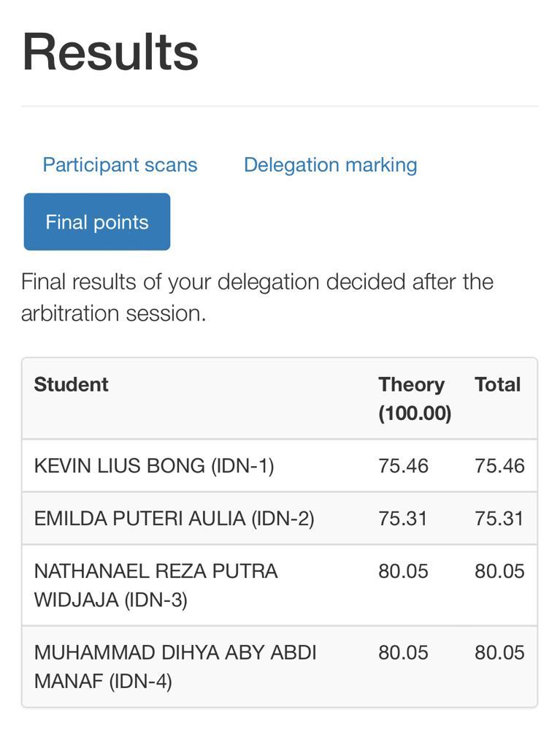Open the Participant scans tab
The height and width of the screenshot is (748, 560).
click(120, 165)
